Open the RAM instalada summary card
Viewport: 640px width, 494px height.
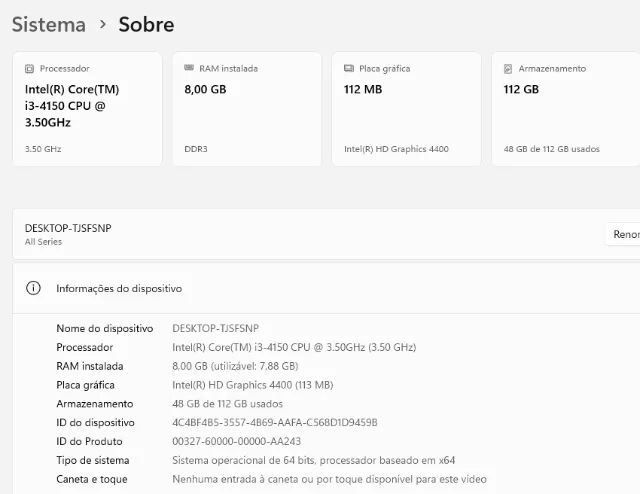pos(247,109)
